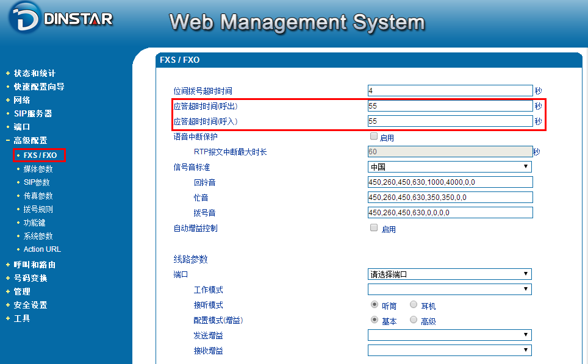Enable the 自动增益控制 checkbox
Viewport: 588px width, 364px height.
click(374, 228)
